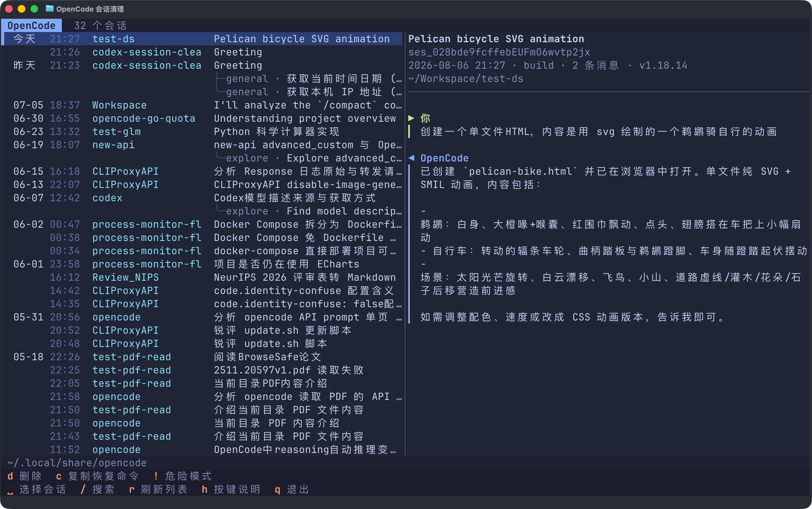The height and width of the screenshot is (509, 812).
Task: Select the 阅读BrowseSafe论文 session
Action: tap(203, 357)
